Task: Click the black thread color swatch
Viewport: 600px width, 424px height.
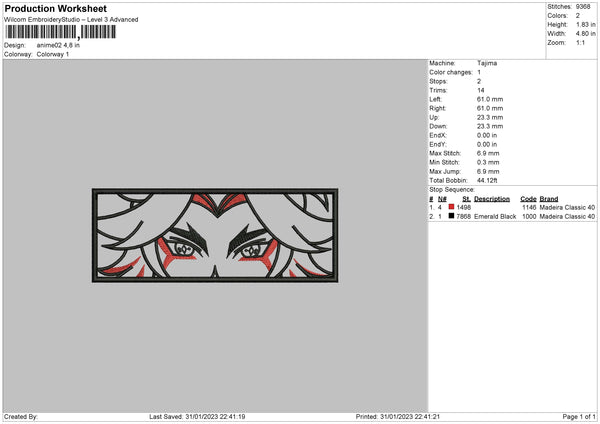Action: click(x=451, y=216)
